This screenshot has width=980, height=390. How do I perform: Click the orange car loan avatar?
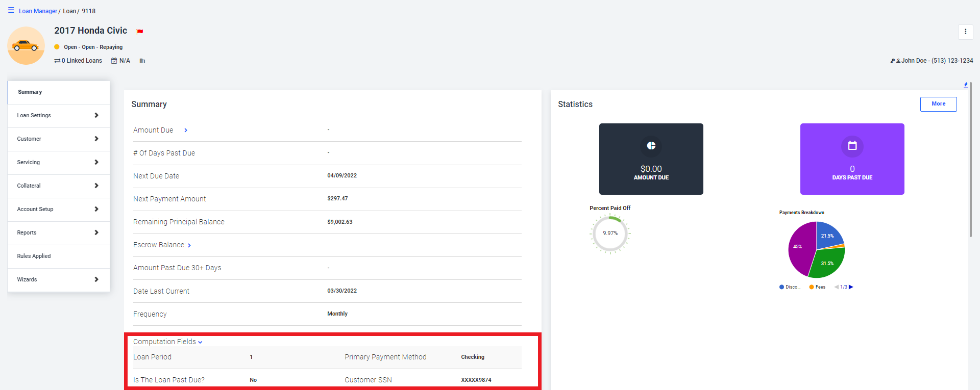point(26,46)
